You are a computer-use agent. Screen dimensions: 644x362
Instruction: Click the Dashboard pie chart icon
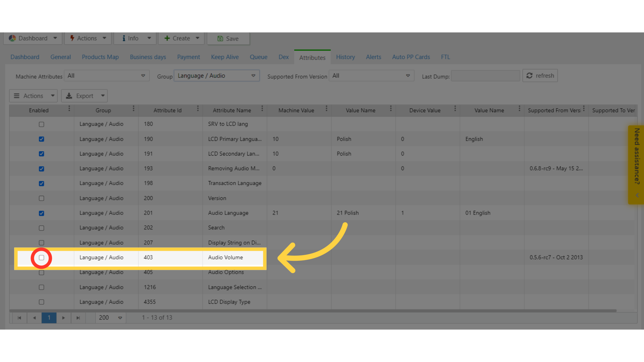tap(12, 38)
